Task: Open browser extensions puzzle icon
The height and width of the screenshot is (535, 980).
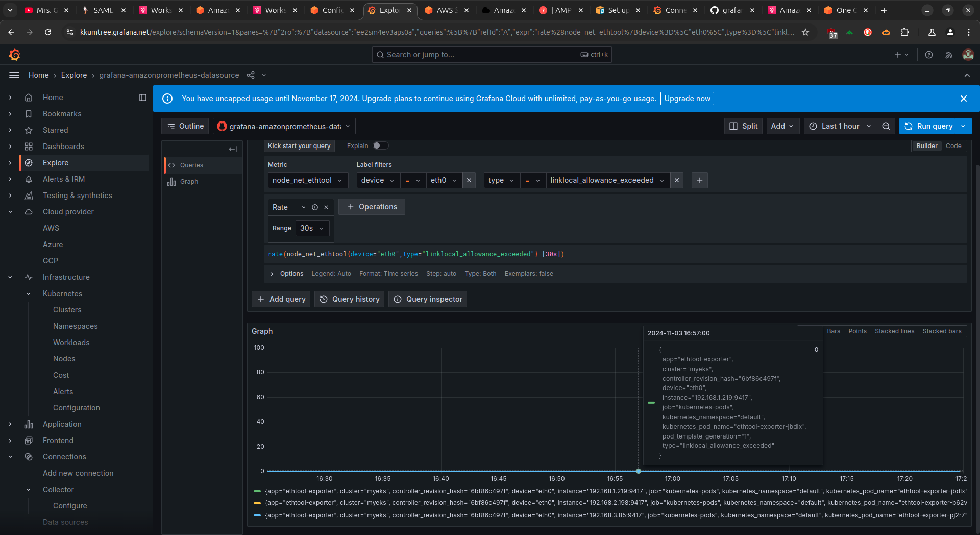Action: click(x=905, y=32)
